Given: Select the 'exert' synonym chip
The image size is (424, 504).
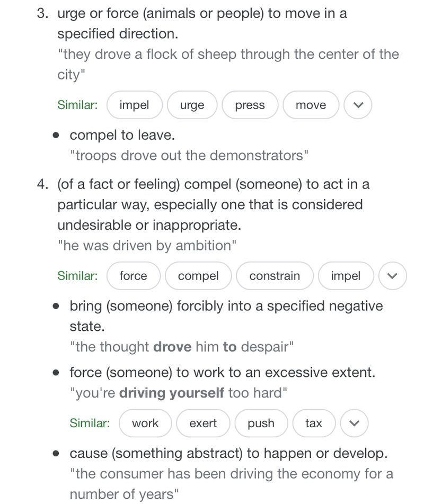Looking at the screenshot, I should pyautogui.click(x=203, y=423).
